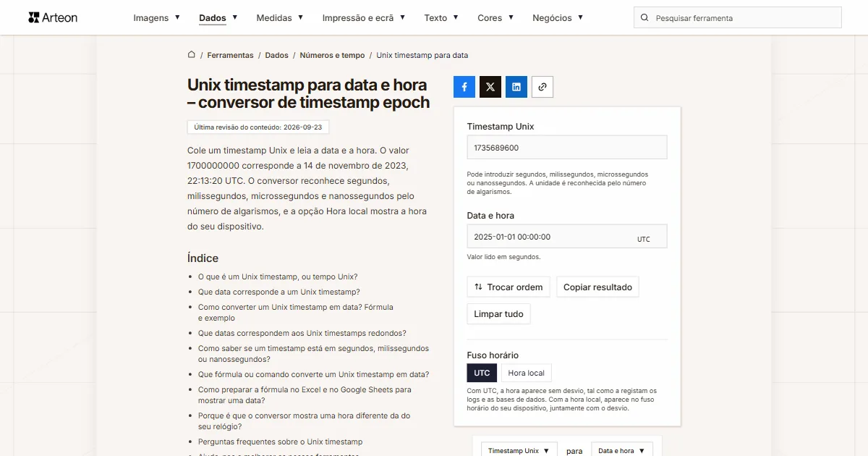This screenshot has height=456, width=868.
Task: Expand the Negócios menu
Action: click(558, 18)
